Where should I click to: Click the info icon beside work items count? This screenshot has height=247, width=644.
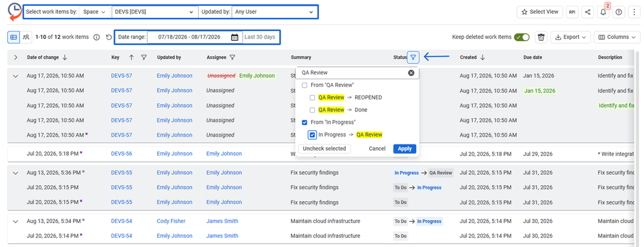click(x=97, y=37)
